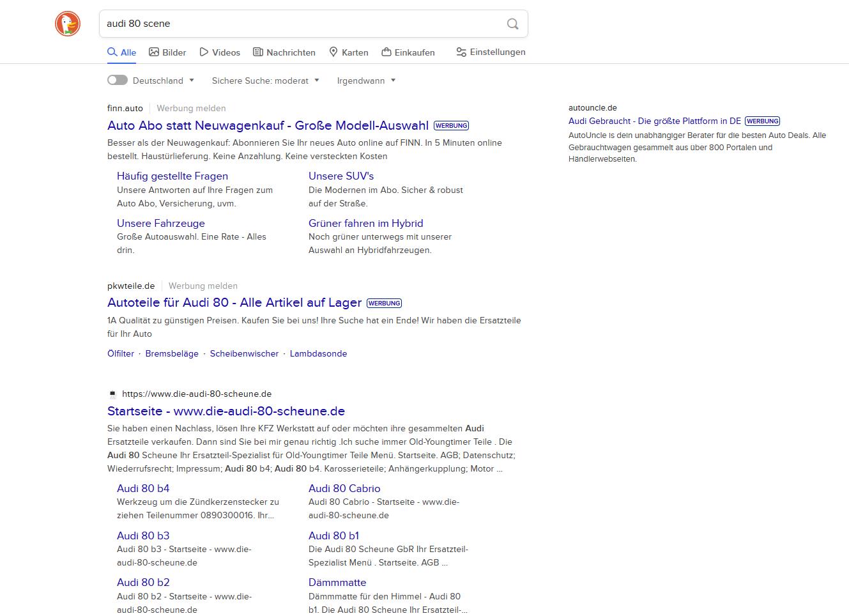Viewport: 849px width, 616px height.
Task: Open the Audi 80 Cabrio sublink
Action: tap(344, 488)
